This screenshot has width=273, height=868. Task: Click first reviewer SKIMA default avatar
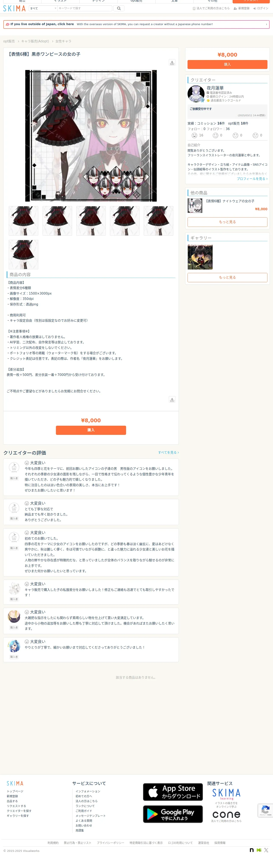tap(14, 467)
